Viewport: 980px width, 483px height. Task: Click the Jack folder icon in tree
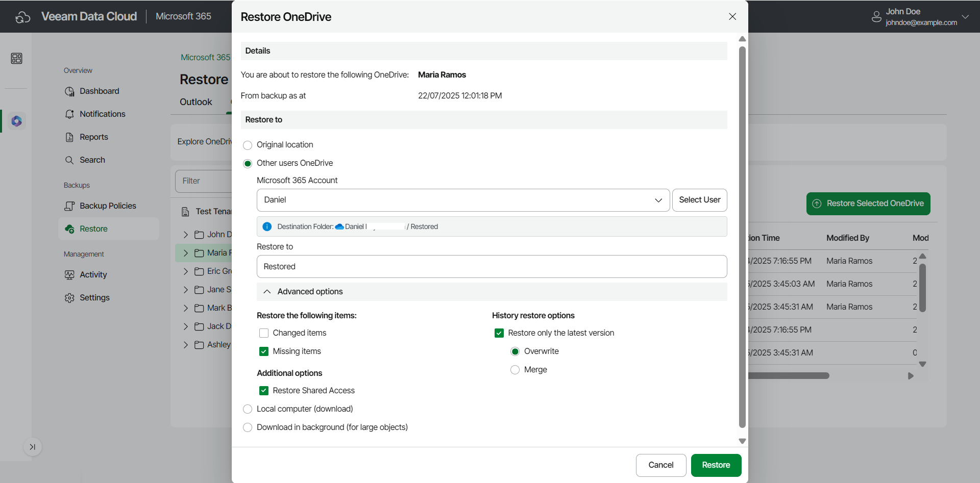pyautogui.click(x=199, y=326)
